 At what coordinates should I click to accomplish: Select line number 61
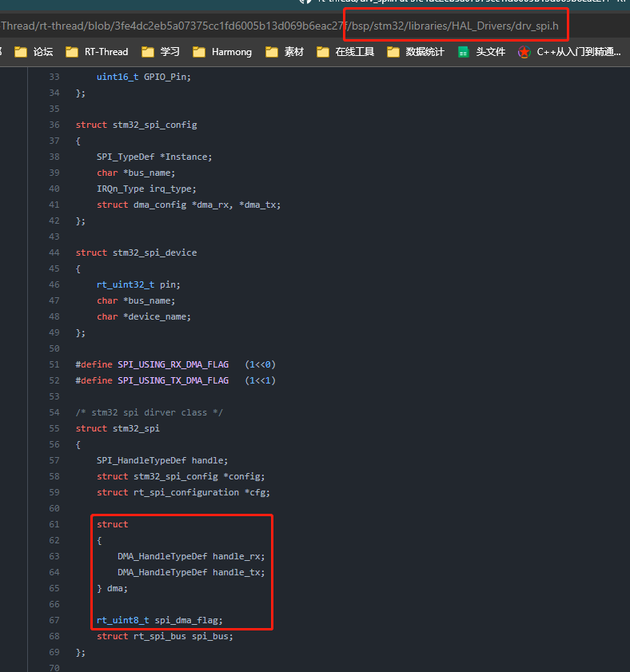(54, 524)
